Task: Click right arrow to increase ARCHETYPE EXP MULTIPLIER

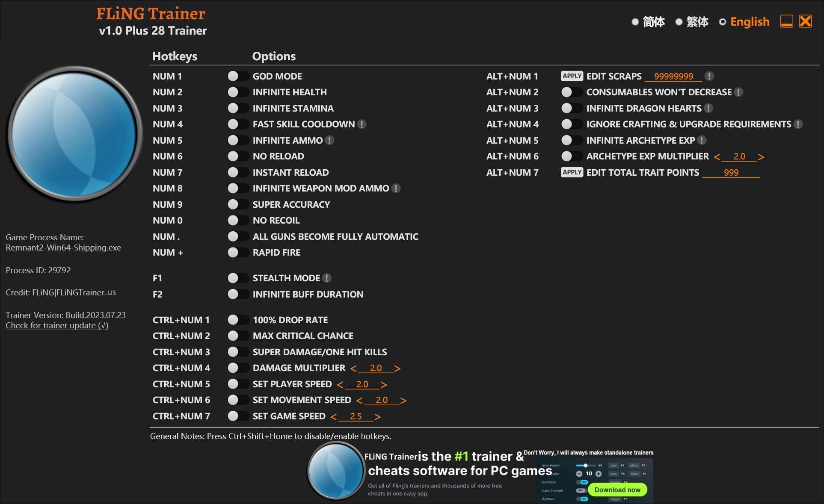Action: click(x=761, y=156)
